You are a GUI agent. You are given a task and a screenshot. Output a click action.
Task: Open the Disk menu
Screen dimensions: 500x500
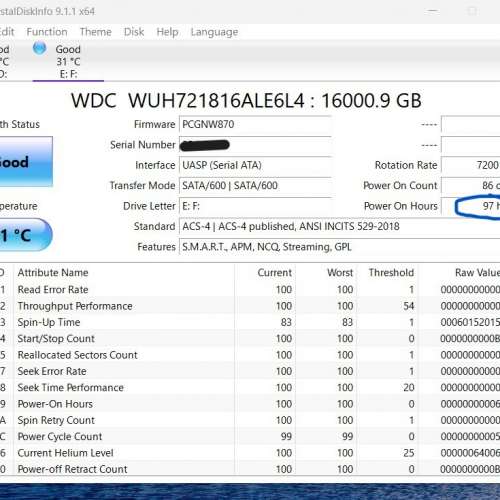click(134, 32)
